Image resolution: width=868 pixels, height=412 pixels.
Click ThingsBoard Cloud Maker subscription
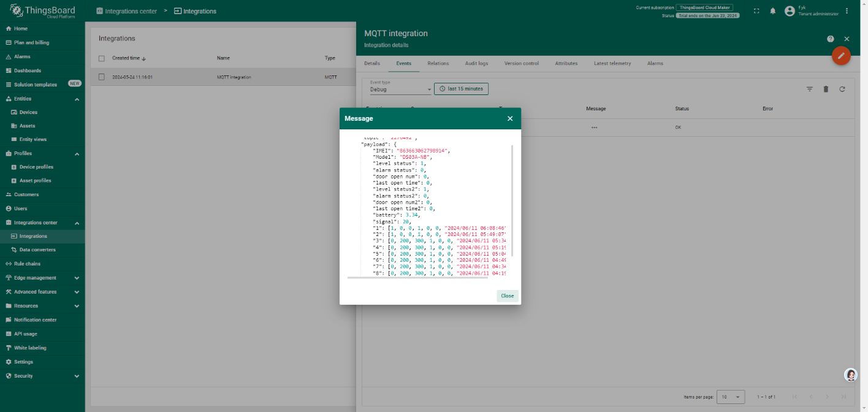point(704,7)
